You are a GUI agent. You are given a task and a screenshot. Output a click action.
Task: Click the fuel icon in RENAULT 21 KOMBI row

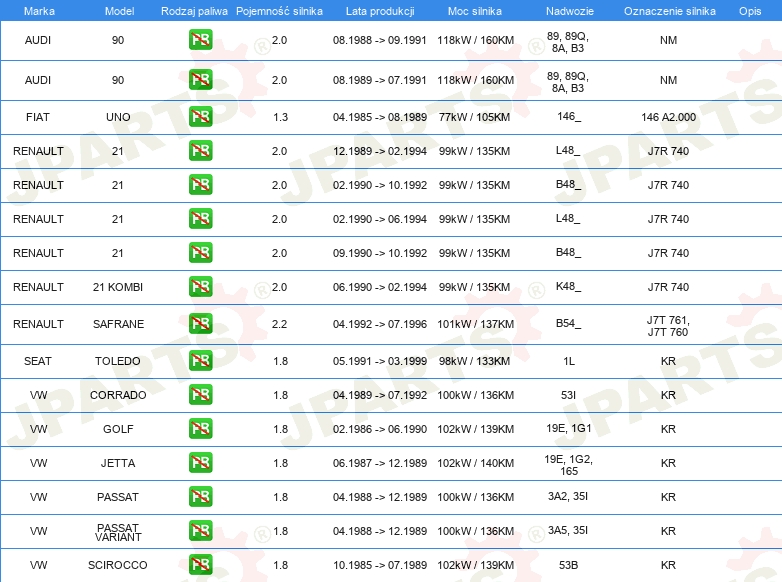(200, 287)
